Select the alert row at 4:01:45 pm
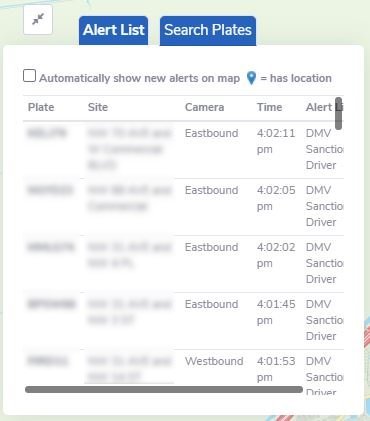 click(x=183, y=321)
